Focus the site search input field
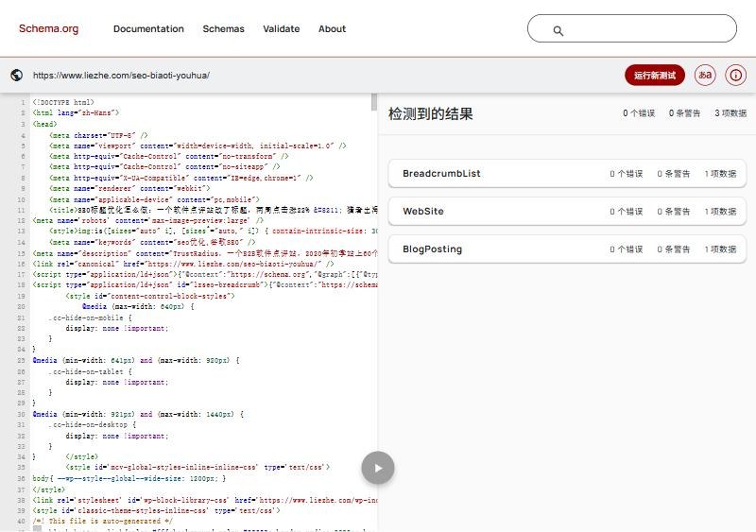The image size is (756, 532). (x=631, y=28)
